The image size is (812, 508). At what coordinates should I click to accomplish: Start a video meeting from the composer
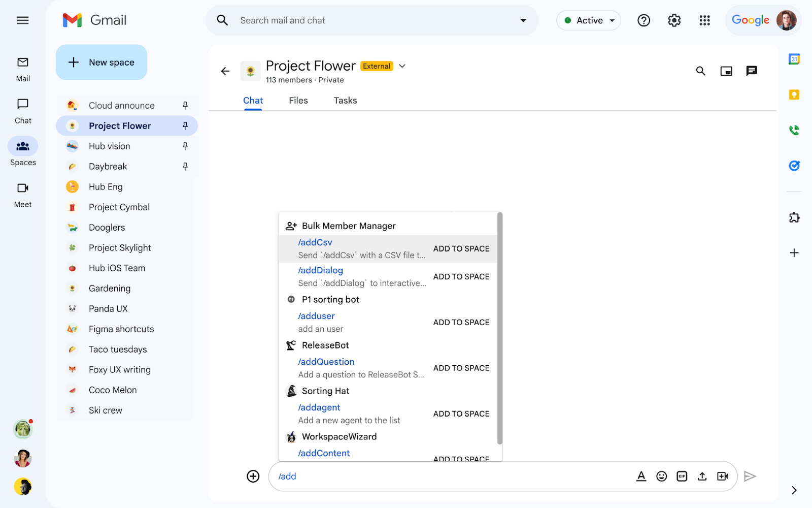click(x=722, y=476)
